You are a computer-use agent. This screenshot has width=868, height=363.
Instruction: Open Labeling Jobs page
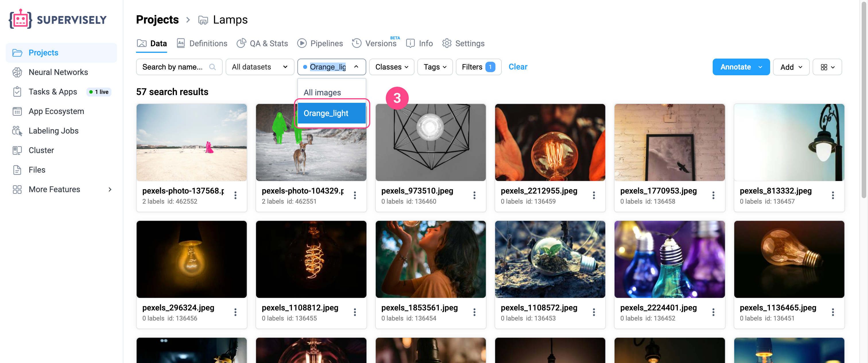pos(53,131)
